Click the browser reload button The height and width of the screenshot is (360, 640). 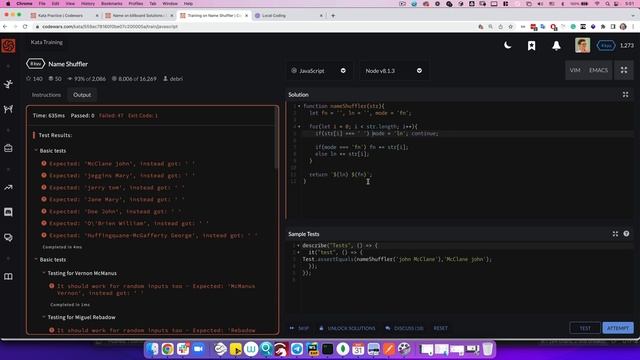[x=25, y=27]
